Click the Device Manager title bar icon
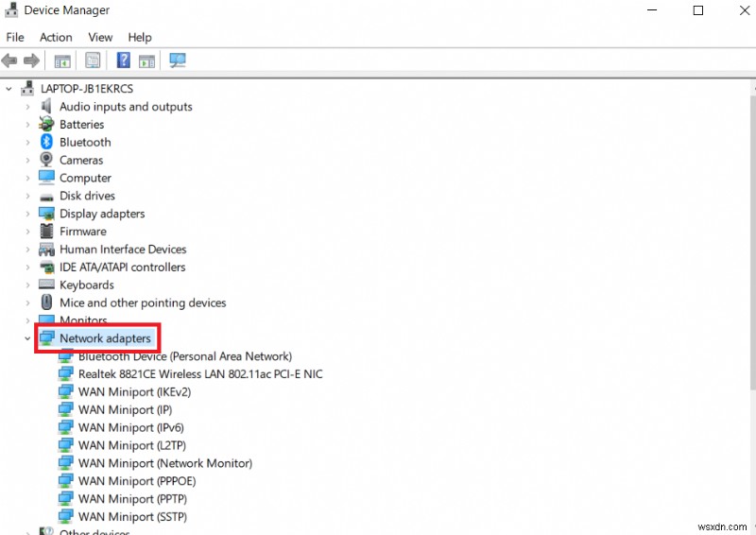The width and height of the screenshot is (756, 535). coord(11,9)
